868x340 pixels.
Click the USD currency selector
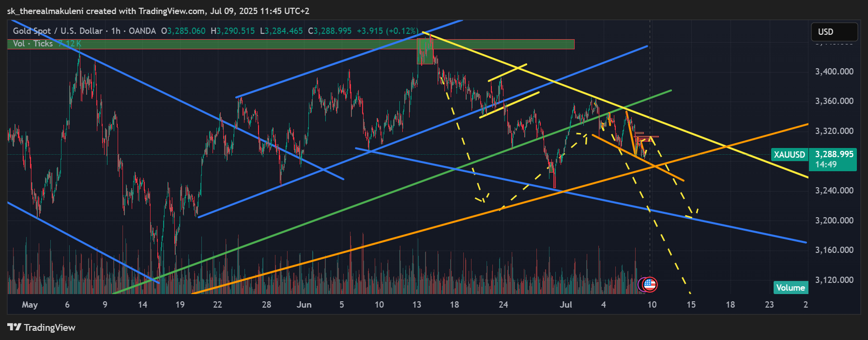(834, 32)
